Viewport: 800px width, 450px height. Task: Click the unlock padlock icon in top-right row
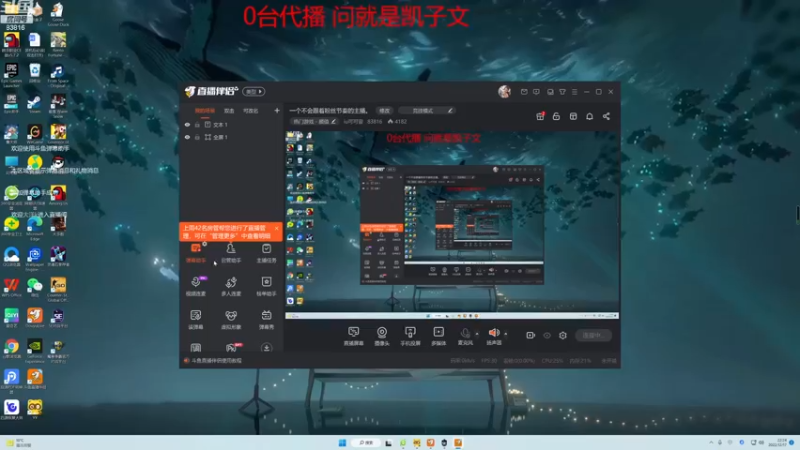(556, 116)
